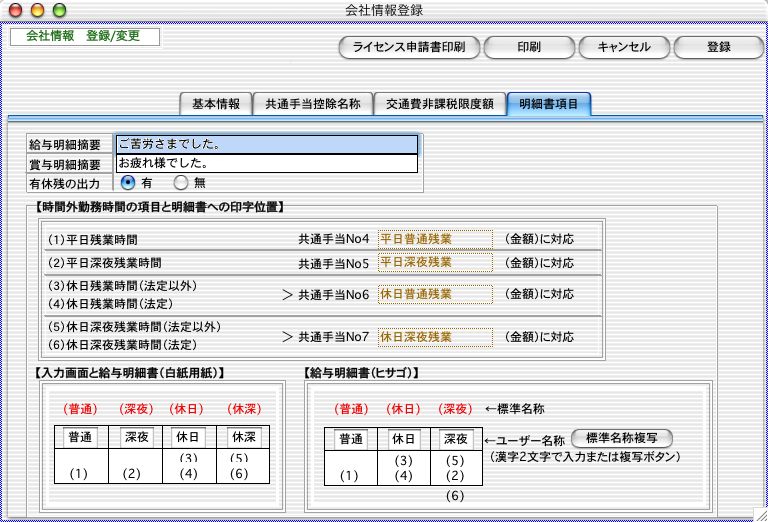The height and width of the screenshot is (522, 768).
Task: Click the green zoom window button
Action: pos(59,10)
